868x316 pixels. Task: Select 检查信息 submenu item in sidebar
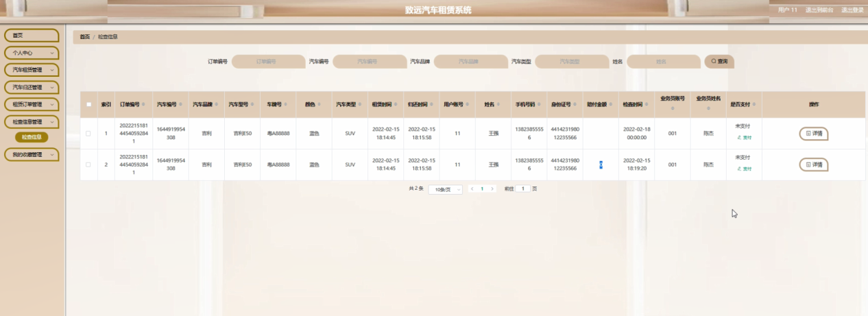(x=32, y=138)
